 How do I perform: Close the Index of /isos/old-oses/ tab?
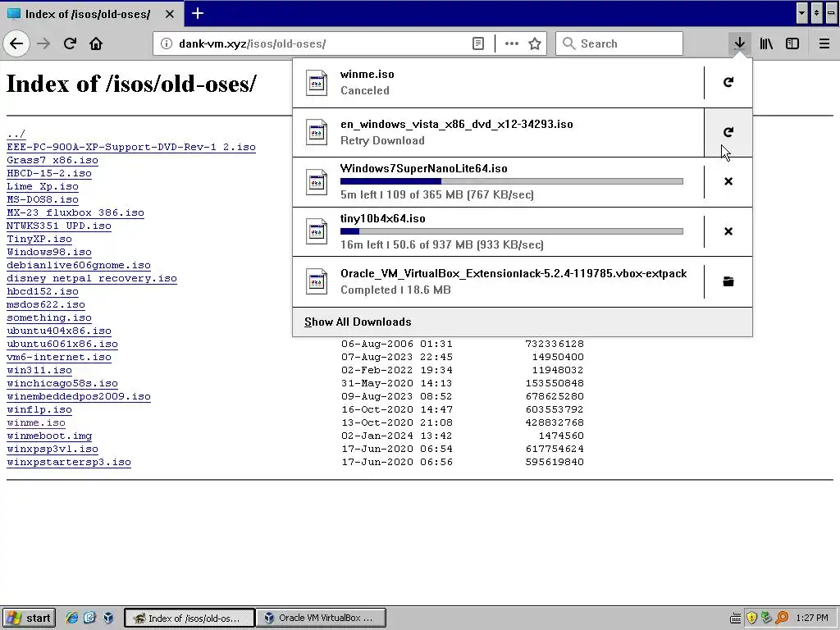pos(170,14)
